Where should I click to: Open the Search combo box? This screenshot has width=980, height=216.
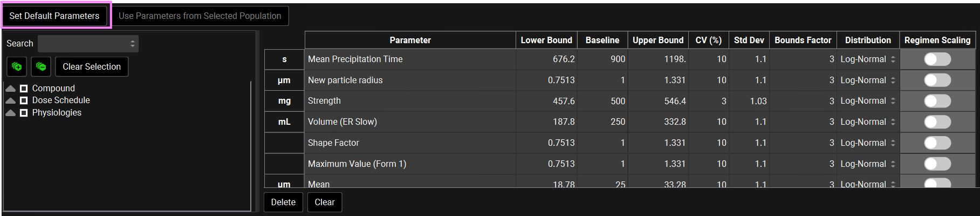(x=88, y=44)
